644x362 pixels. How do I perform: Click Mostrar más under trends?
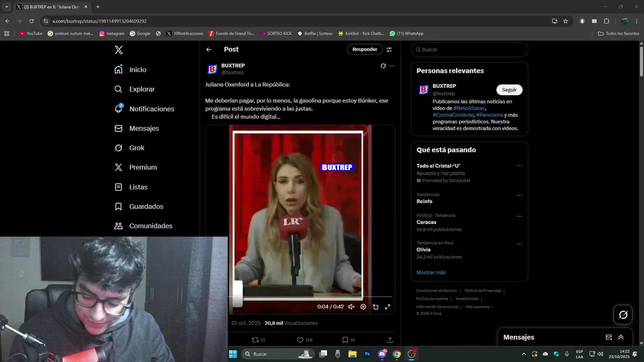[431, 273]
